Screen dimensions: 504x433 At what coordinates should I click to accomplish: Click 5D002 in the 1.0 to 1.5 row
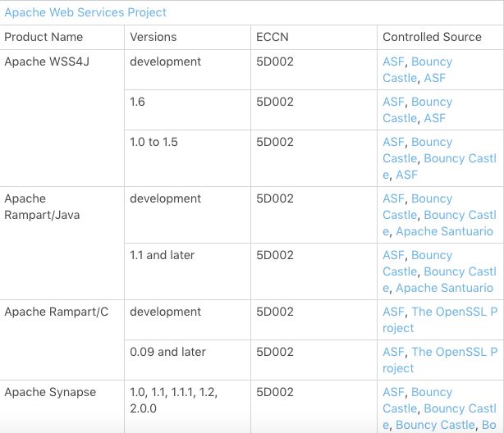[x=275, y=142]
